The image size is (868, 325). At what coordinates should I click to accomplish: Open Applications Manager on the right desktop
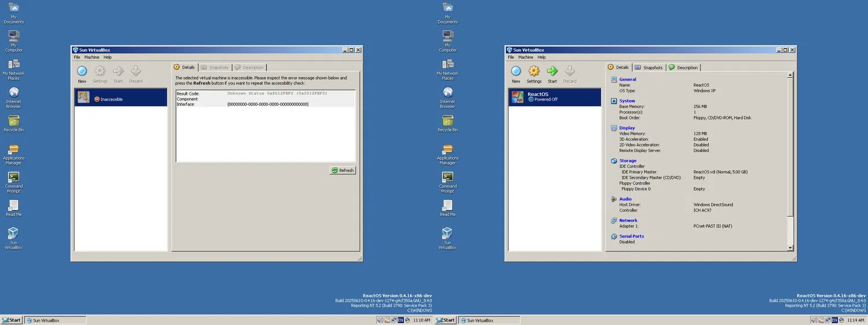click(447, 154)
